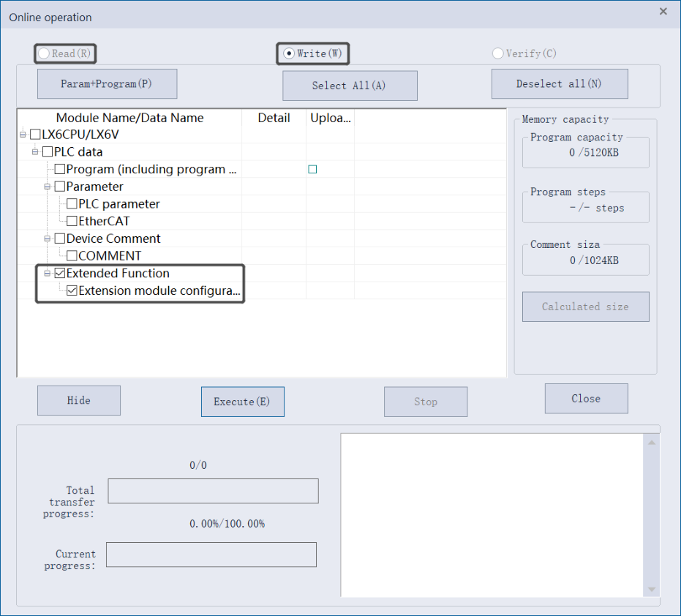
Task: Check the LX6CPU/LX6V root checkbox
Action: [35, 135]
